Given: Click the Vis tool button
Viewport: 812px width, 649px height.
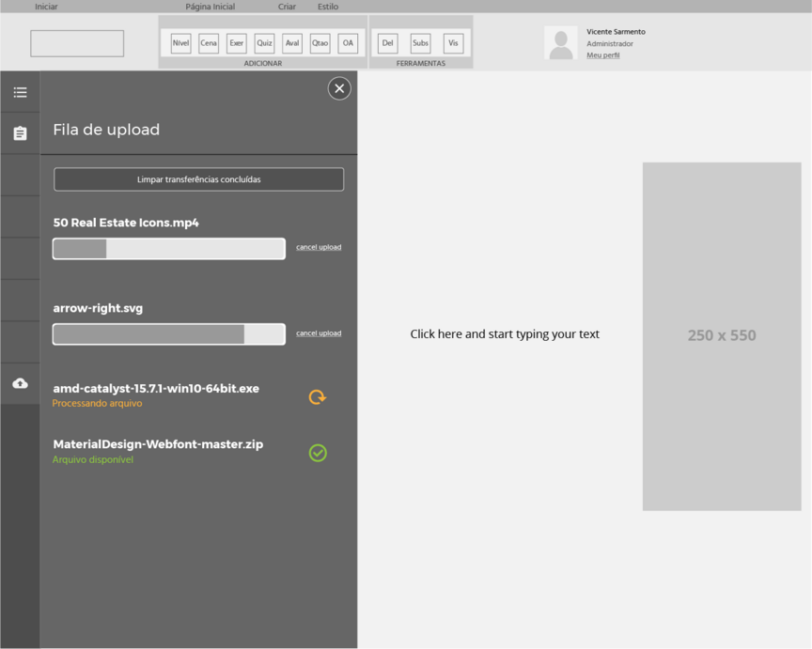Looking at the screenshot, I should pos(453,43).
